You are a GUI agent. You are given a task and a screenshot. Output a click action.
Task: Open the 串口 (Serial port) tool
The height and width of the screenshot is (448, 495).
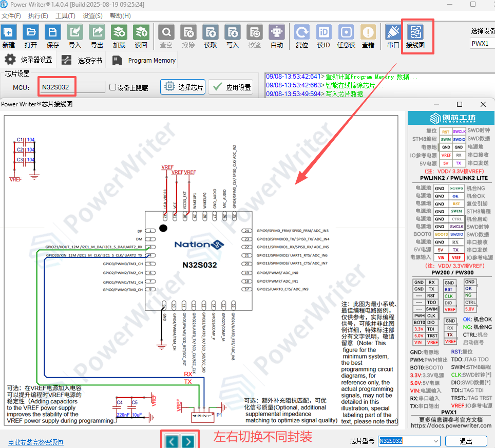pyautogui.click(x=393, y=35)
